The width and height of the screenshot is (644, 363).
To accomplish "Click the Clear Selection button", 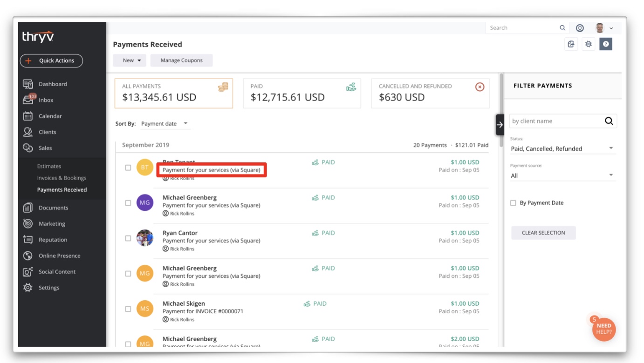I will pyautogui.click(x=543, y=233).
